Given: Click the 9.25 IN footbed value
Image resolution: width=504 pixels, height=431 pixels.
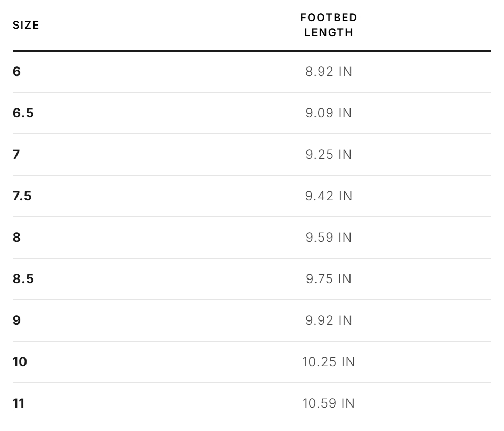Looking at the screenshot, I should point(329,155).
